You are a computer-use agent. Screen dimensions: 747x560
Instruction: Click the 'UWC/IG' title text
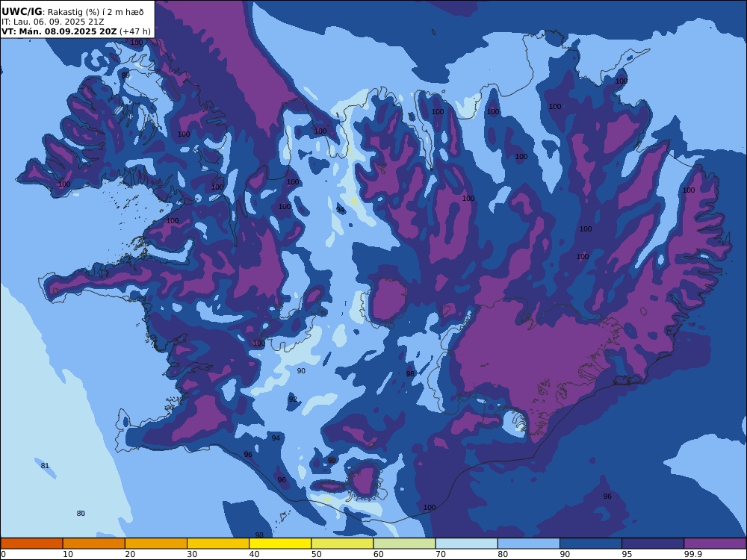coord(22,12)
